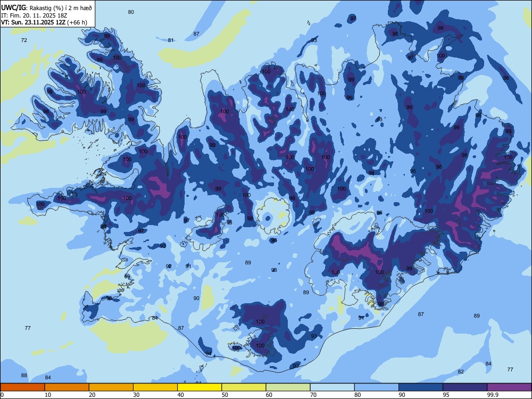
Task: Click the 95–99.9 indigo legend swatch
Action: pyautogui.click(x=465, y=387)
